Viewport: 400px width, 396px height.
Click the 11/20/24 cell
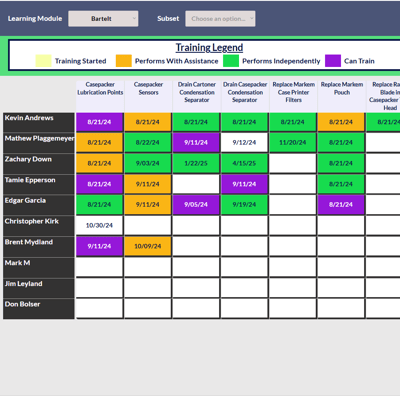(293, 143)
